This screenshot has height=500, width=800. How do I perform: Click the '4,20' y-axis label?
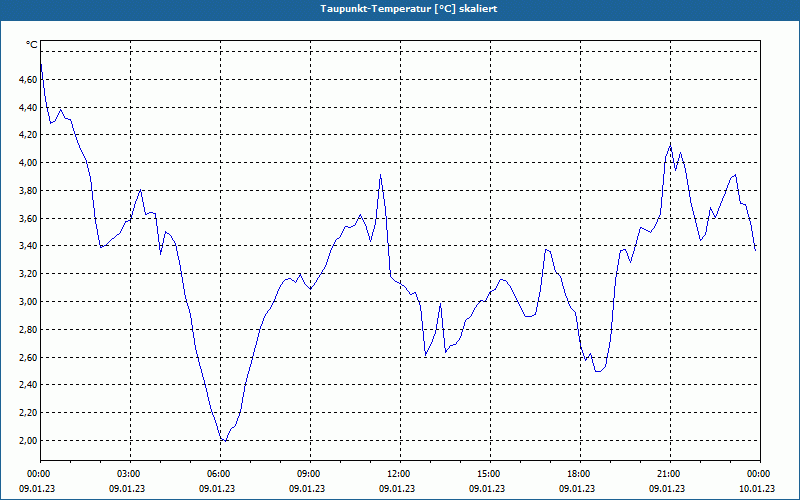point(28,135)
